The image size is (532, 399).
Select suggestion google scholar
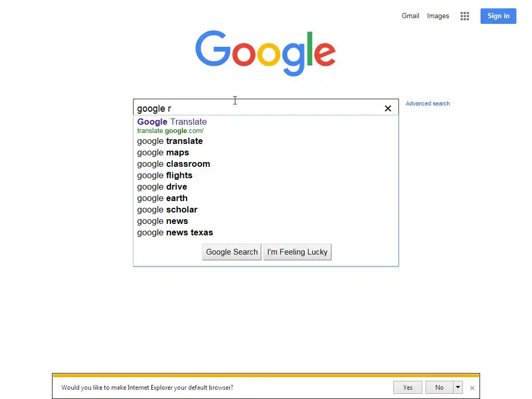(265, 210)
